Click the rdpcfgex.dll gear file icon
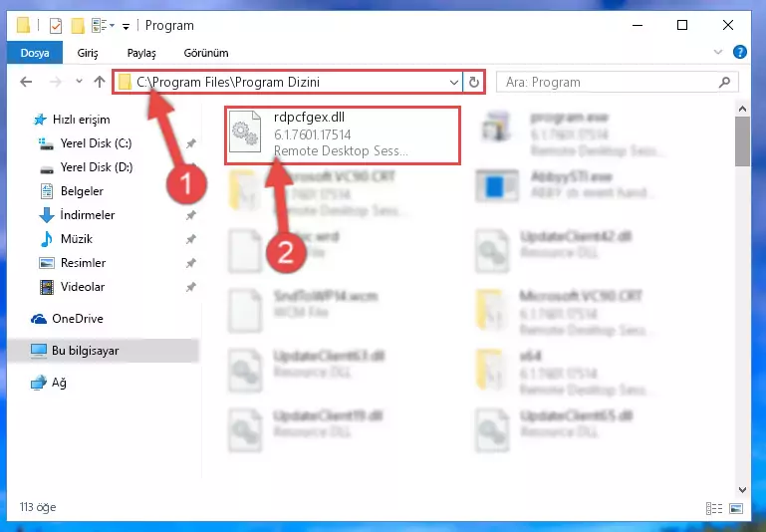The width and height of the screenshot is (766, 532). [245, 131]
